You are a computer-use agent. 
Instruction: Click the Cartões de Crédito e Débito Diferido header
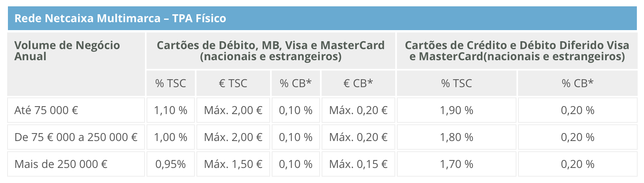[517, 51]
